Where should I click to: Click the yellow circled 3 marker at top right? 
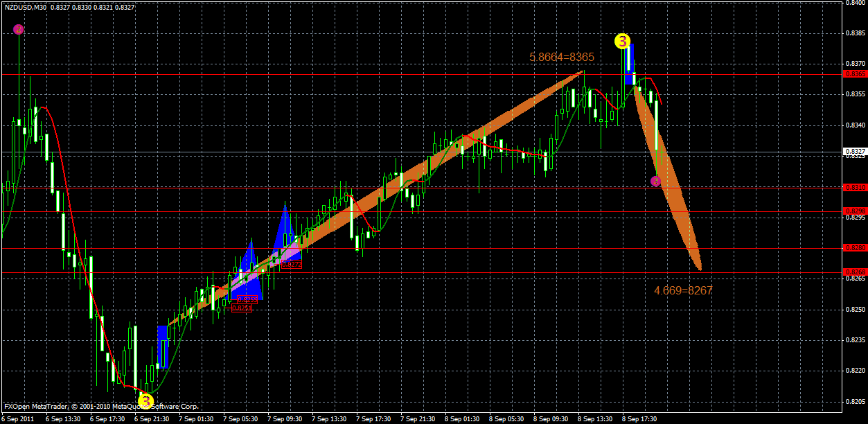click(x=622, y=42)
